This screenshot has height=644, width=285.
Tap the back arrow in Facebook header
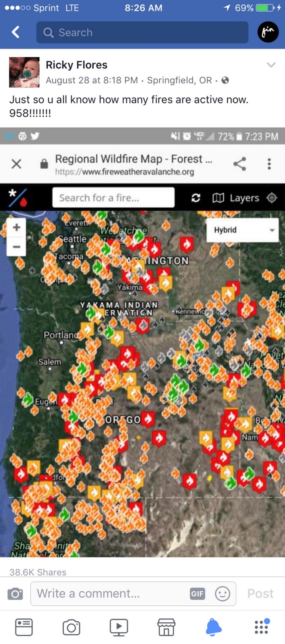pos(16,32)
